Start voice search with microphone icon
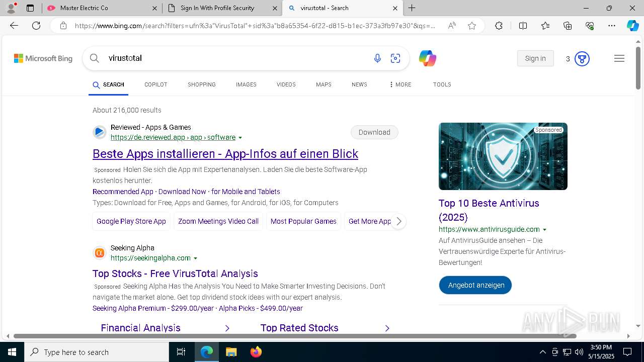644x362 pixels. (x=377, y=58)
